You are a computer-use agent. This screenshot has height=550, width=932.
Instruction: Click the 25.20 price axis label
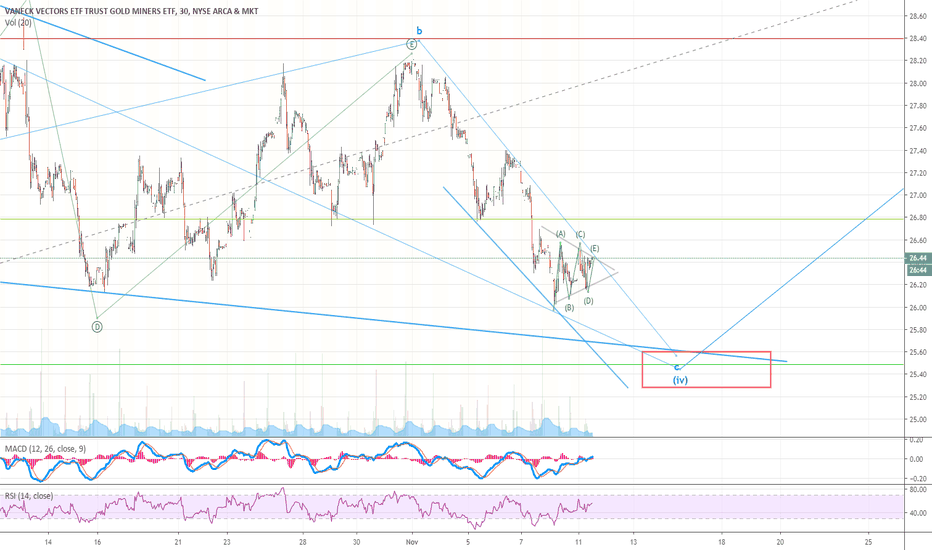click(918, 397)
